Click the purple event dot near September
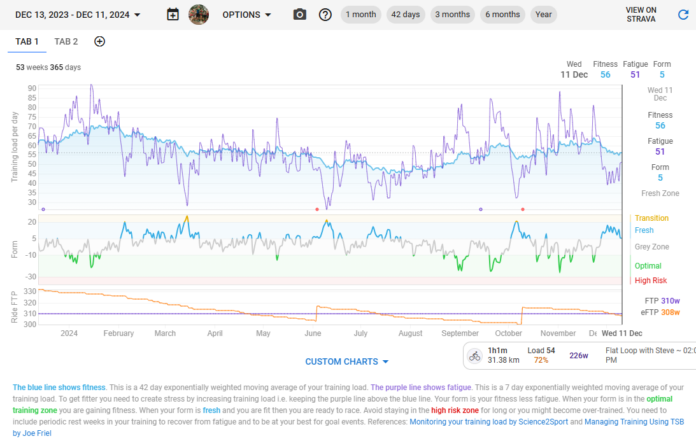 coord(480,209)
